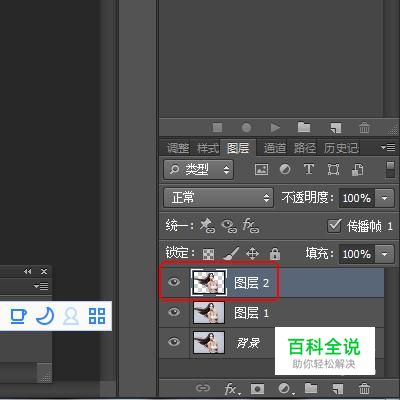Select the 图层 1 thumbnail

coord(209,313)
